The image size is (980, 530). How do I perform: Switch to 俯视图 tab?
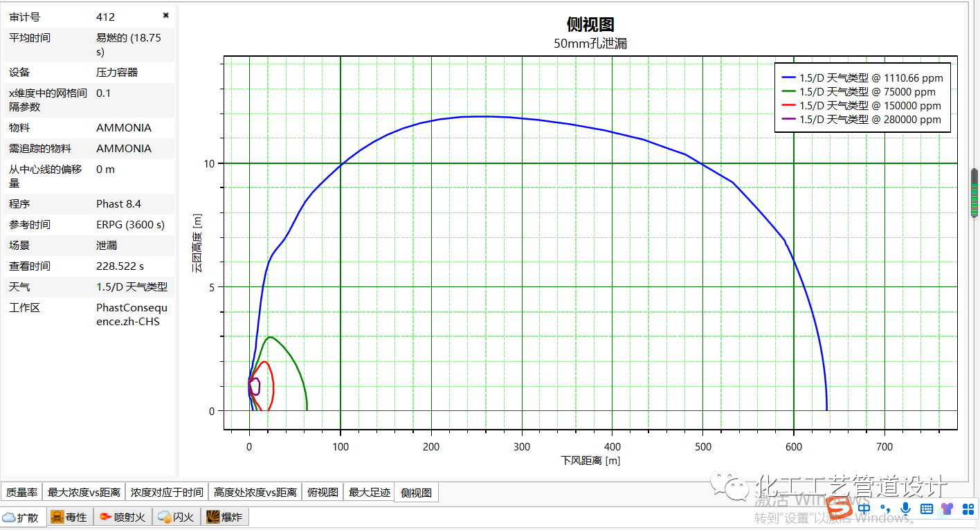[323, 493]
